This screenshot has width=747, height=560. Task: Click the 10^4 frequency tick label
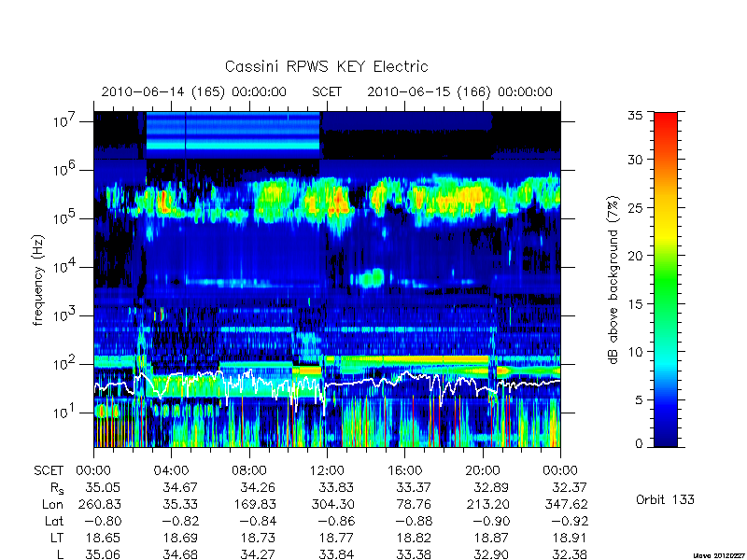[x=63, y=267]
